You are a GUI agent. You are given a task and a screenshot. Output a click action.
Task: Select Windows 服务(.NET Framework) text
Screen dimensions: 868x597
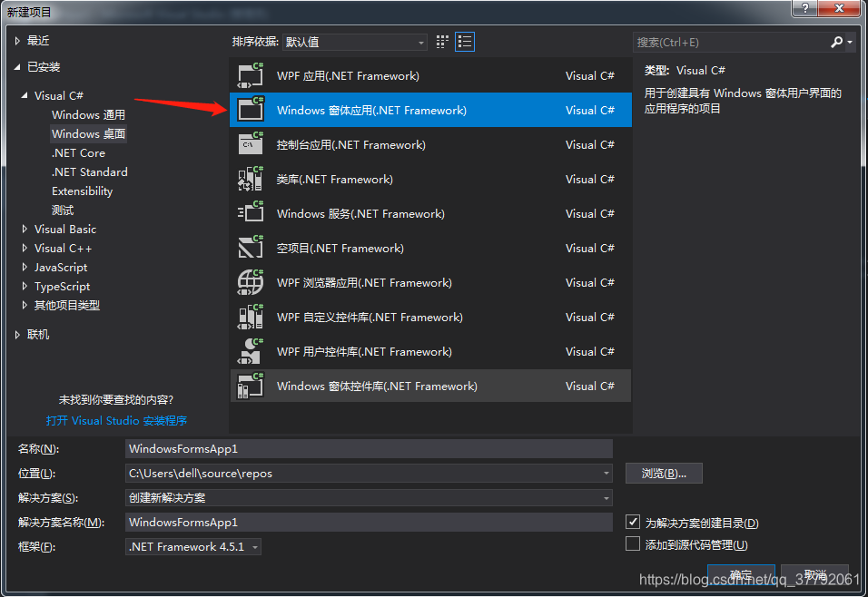tap(361, 213)
